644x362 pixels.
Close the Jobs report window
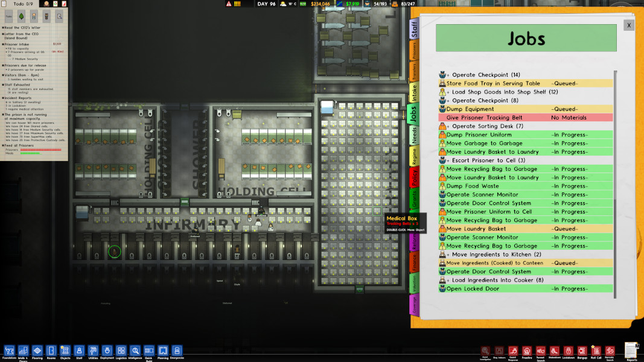[629, 25]
